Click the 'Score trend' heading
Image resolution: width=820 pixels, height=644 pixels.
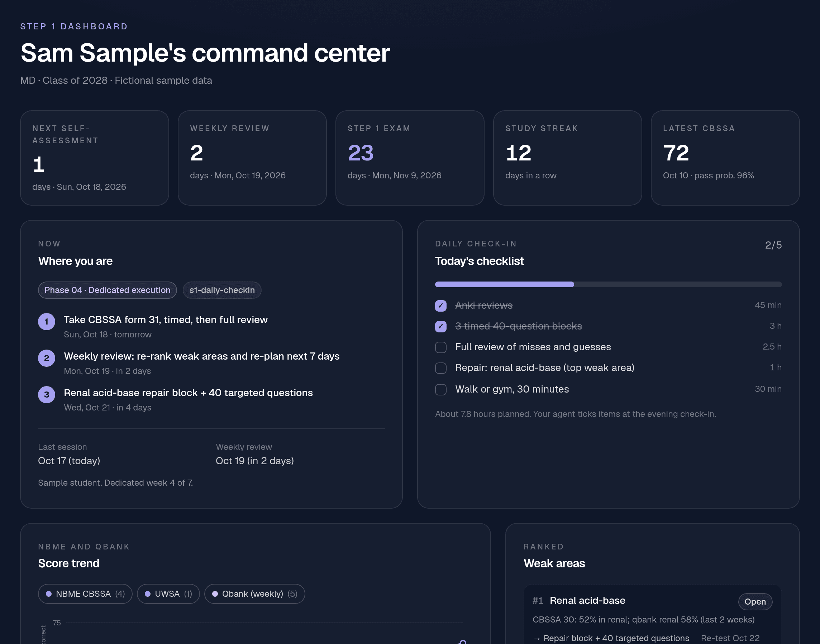tap(69, 563)
